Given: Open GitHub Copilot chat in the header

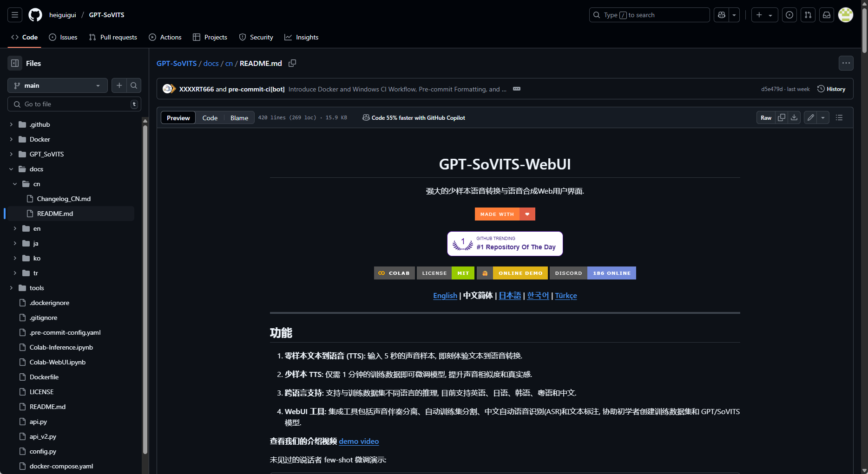Looking at the screenshot, I should [721, 15].
